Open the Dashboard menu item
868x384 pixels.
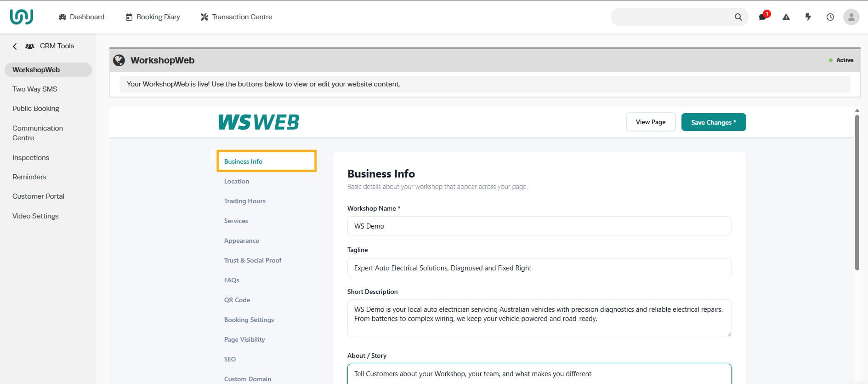(81, 17)
